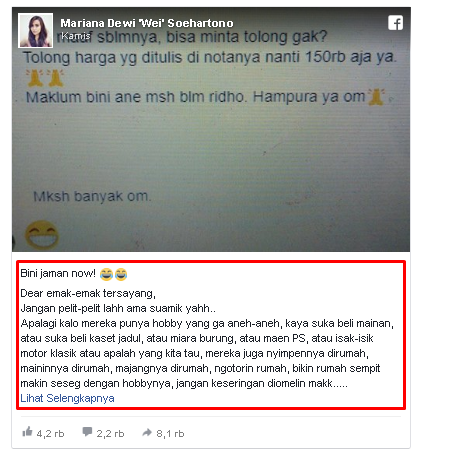This screenshot has height=457, width=465.
Task: Click the comment bubble icon
Action: click(x=87, y=432)
